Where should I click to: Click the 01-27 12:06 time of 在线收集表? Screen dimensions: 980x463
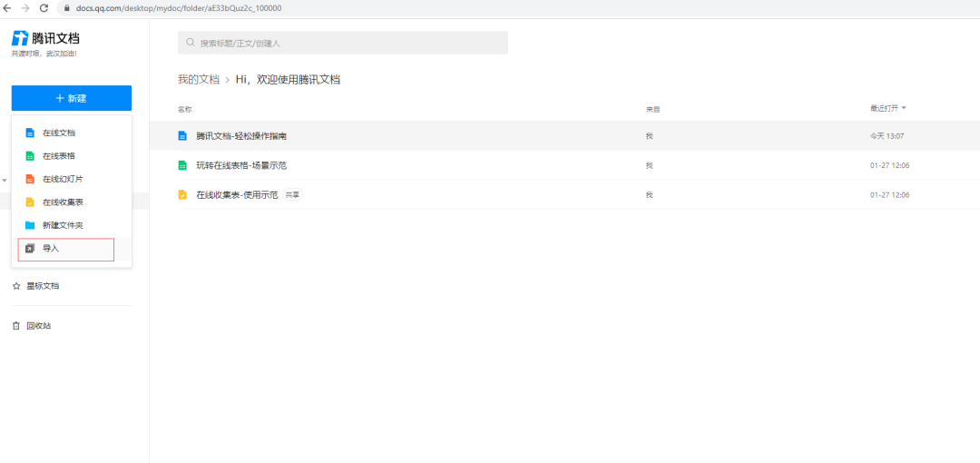889,194
